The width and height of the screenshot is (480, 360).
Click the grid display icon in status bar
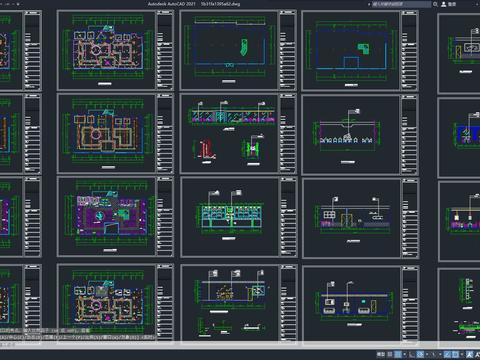390,354
